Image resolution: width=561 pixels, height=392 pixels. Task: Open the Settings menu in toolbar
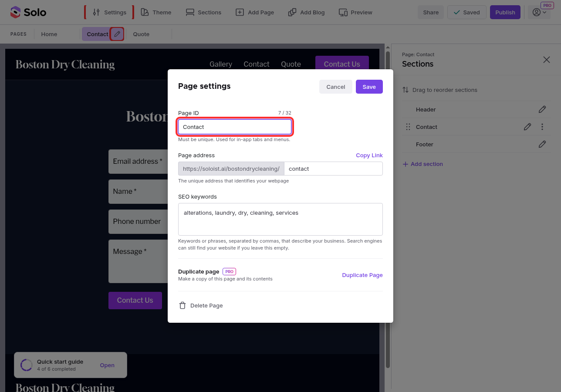click(109, 12)
